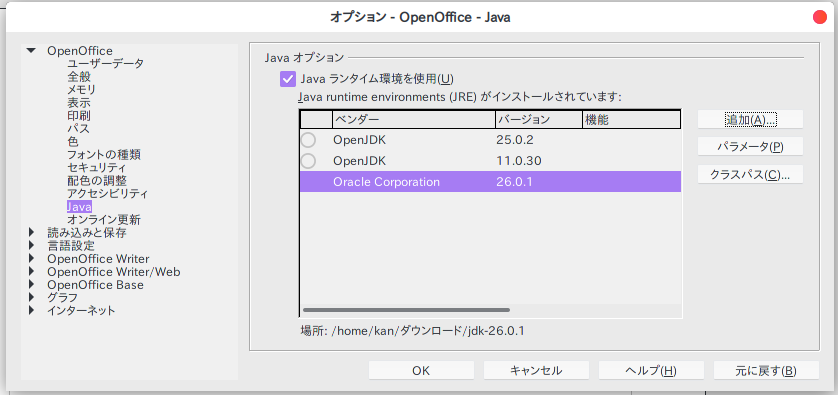
Task: Confirm with the OK button
Action: click(421, 370)
